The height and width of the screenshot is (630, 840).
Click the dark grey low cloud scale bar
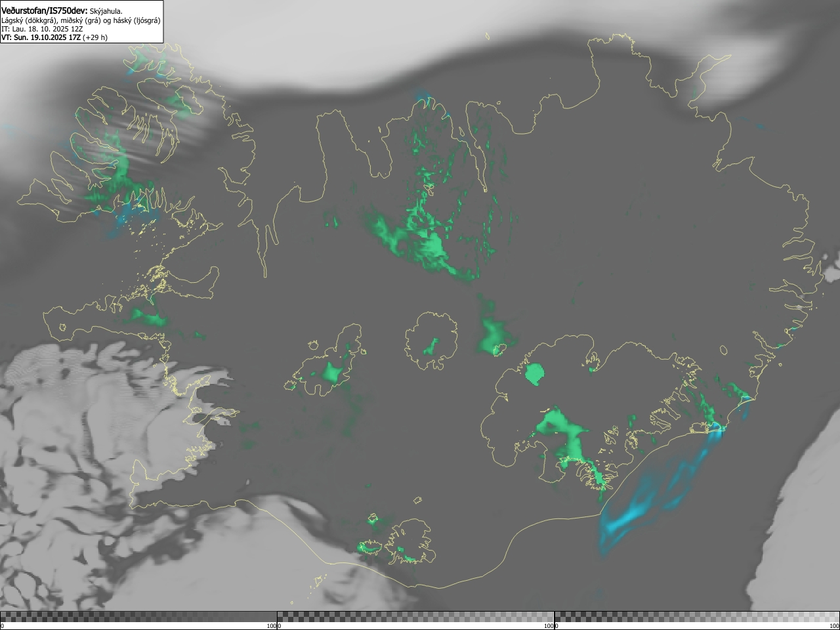point(138,617)
